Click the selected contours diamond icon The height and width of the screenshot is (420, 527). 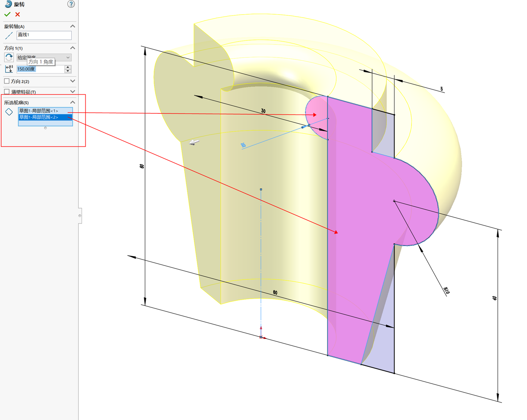[10, 112]
